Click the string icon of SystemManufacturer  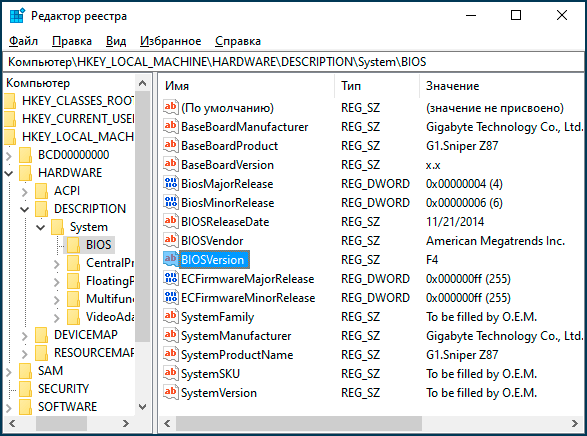click(171, 335)
